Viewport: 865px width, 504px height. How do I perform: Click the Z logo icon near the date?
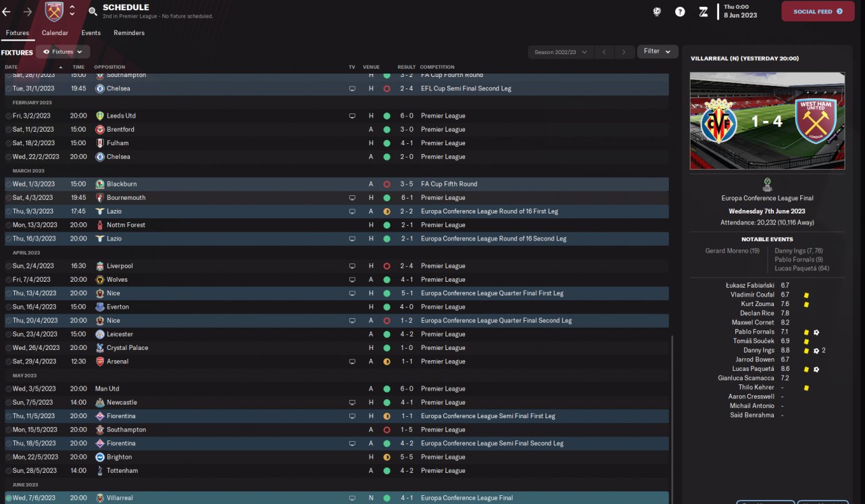(x=703, y=11)
